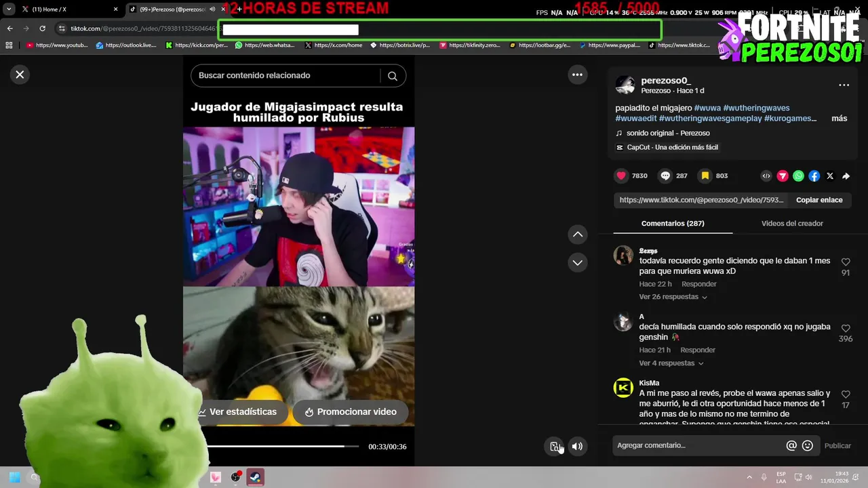Select the 'Comentarios (287)' tab
Screen dimensions: 868x488
tap(673, 223)
